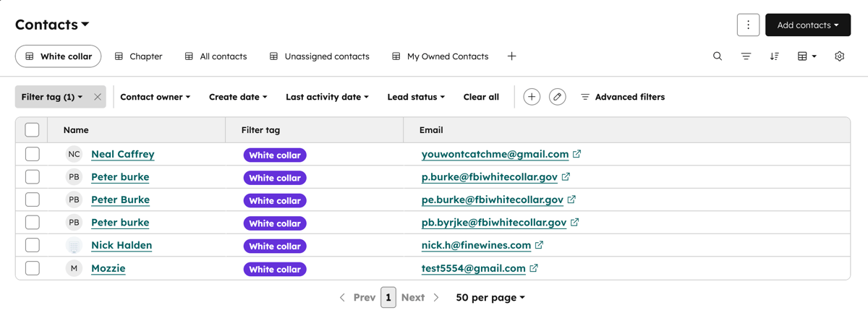Viewport: 868px width, 313px height.
Task: Click the youwontcatchme@gmail.com email link
Action: [495, 154]
